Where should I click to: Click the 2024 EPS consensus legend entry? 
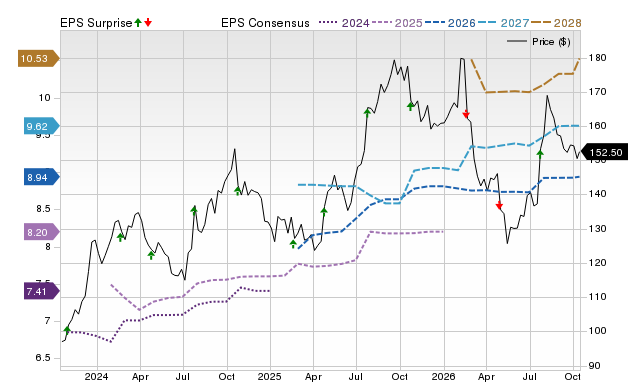coord(344,23)
